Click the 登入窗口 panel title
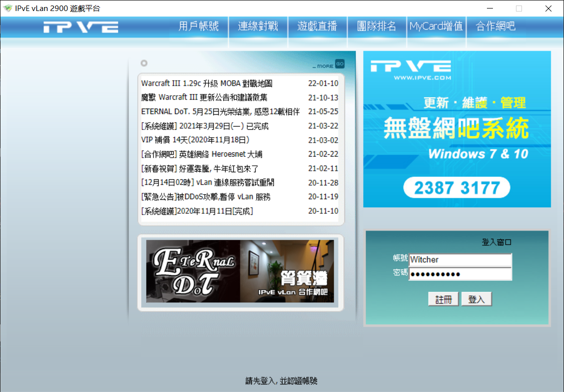Viewport: 564px width, 392px height. pyautogui.click(x=496, y=242)
